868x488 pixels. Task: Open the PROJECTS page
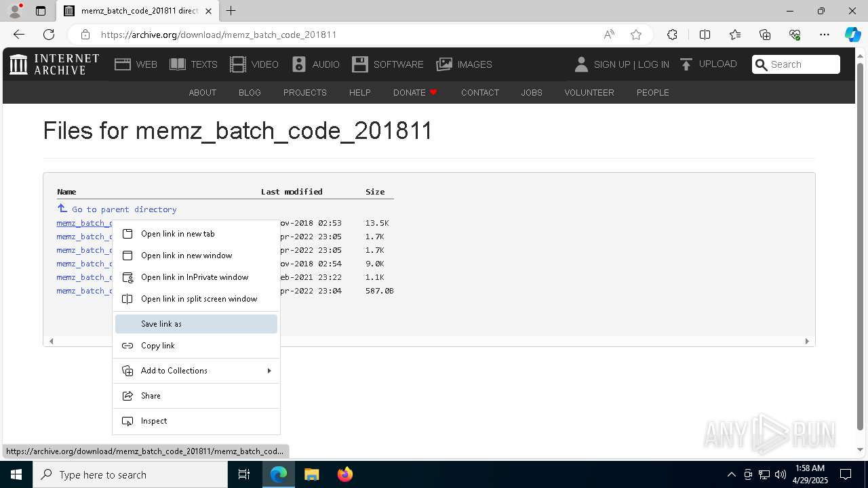coord(305,93)
